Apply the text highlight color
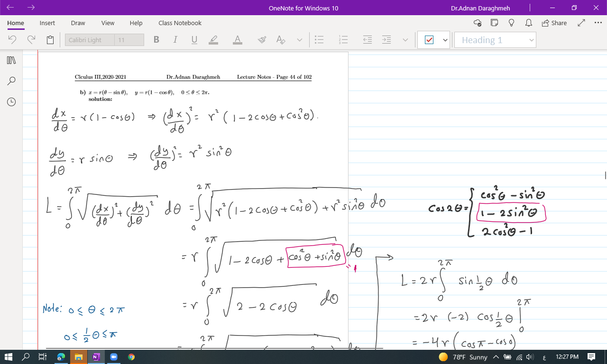The image size is (607, 364). point(213,40)
